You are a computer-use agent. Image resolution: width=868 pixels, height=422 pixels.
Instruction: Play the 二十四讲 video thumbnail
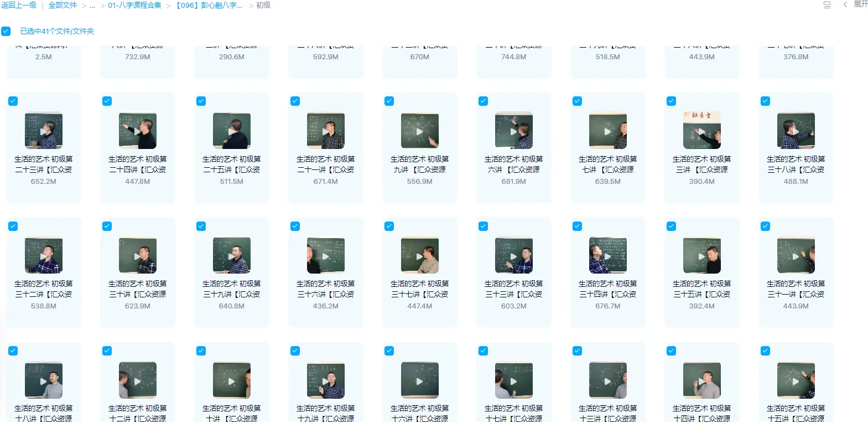138,131
